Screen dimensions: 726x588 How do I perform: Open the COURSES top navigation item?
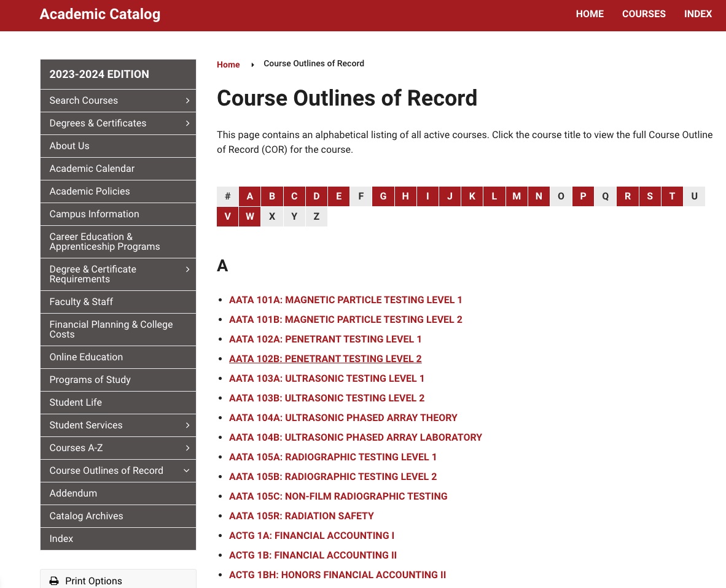tap(644, 14)
